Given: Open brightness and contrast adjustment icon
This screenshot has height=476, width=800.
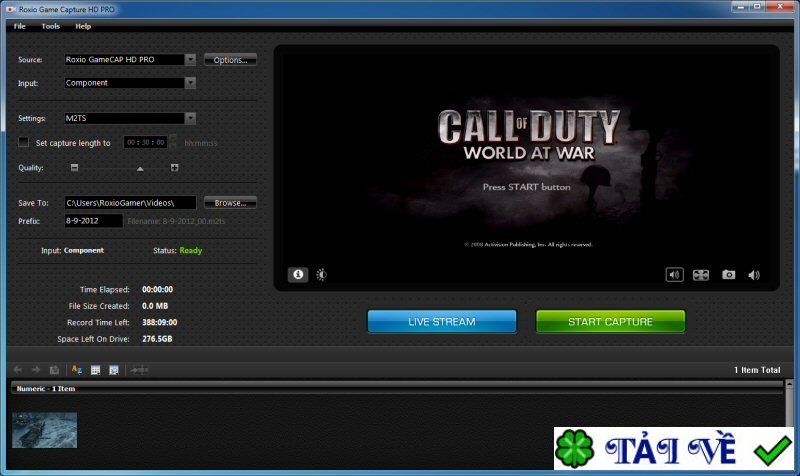Looking at the screenshot, I should click(x=321, y=274).
